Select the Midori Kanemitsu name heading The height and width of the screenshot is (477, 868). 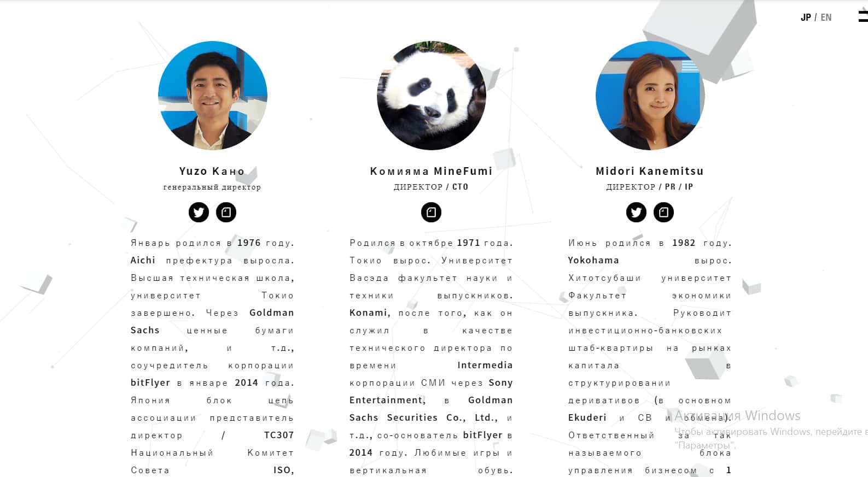point(650,172)
